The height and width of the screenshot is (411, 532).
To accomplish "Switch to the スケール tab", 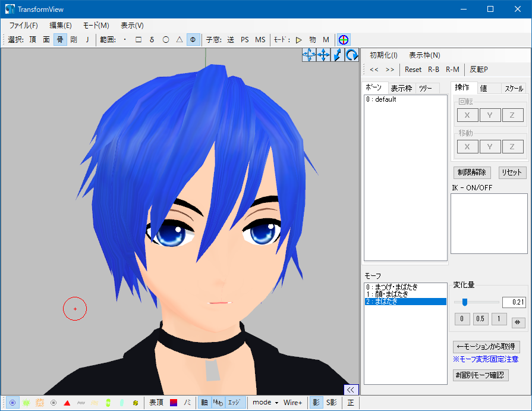I will pyautogui.click(x=514, y=89).
